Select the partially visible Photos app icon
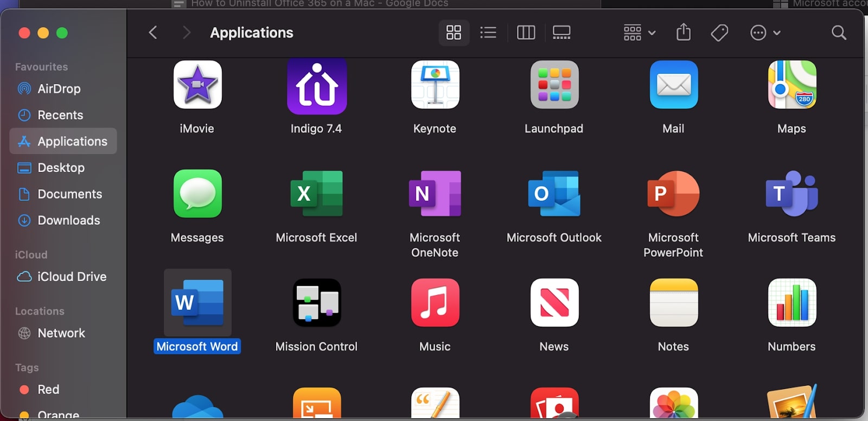868x421 pixels. point(674,403)
